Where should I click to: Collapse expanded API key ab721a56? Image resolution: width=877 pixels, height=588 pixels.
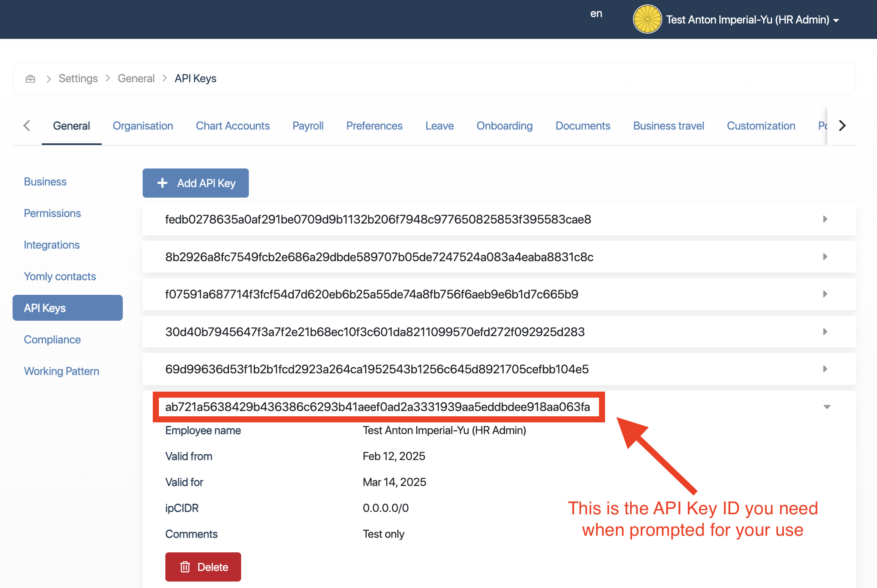point(827,407)
